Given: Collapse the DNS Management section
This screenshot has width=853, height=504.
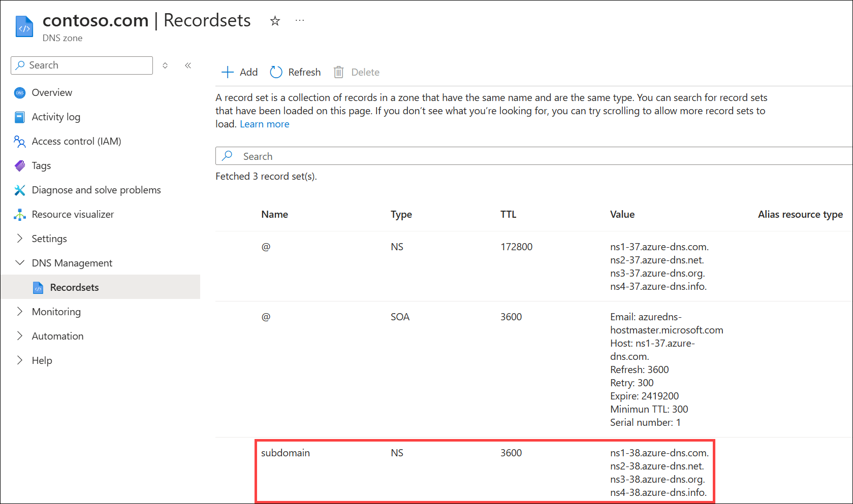Looking at the screenshot, I should (20, 263).
